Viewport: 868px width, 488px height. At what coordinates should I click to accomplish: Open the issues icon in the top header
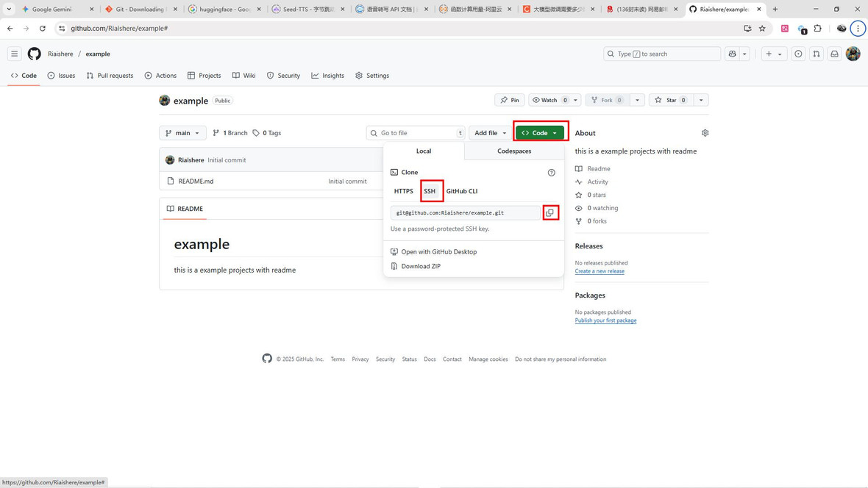pyautogui.click(x=798, y=54)
